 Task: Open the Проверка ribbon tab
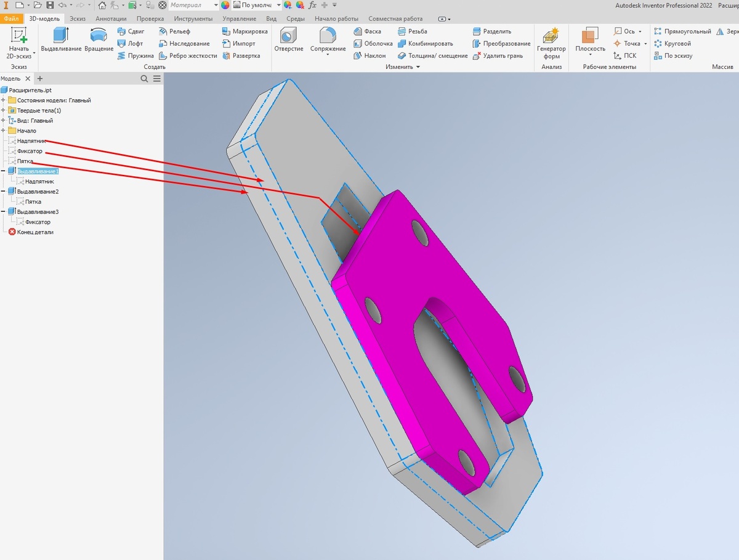(x=150, y=18)
